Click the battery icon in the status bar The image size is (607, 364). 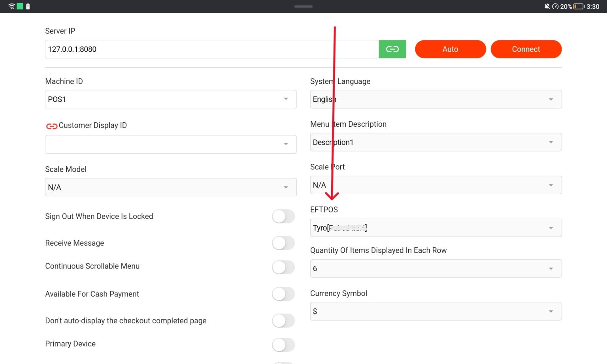tap(579, 6)
